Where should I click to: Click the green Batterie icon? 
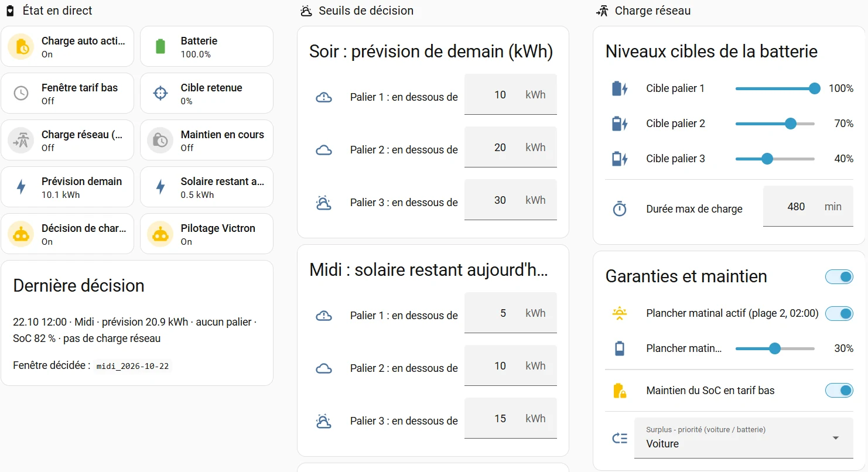click(160, 47)
